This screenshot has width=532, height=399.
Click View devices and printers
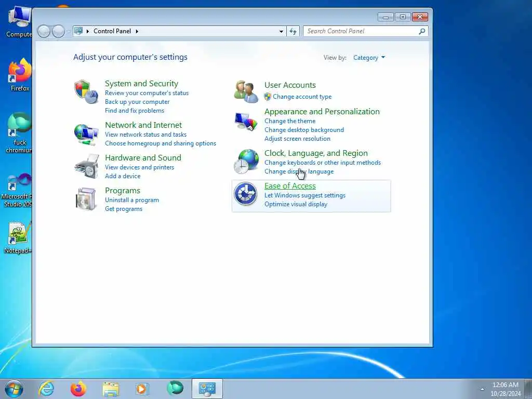(x=139, y=167)
